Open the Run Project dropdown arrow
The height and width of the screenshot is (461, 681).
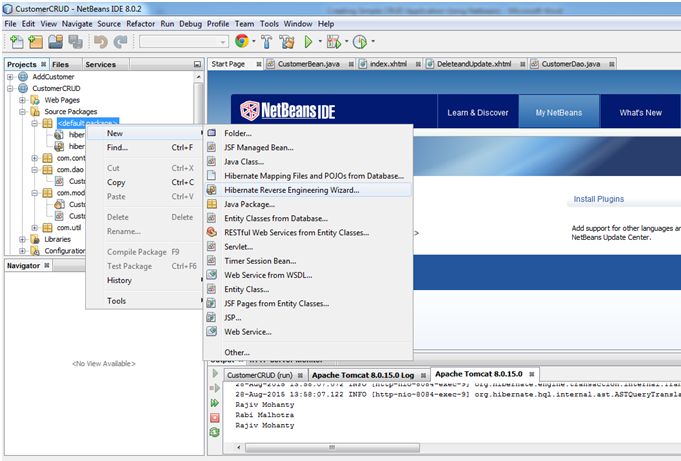[320, 42]
